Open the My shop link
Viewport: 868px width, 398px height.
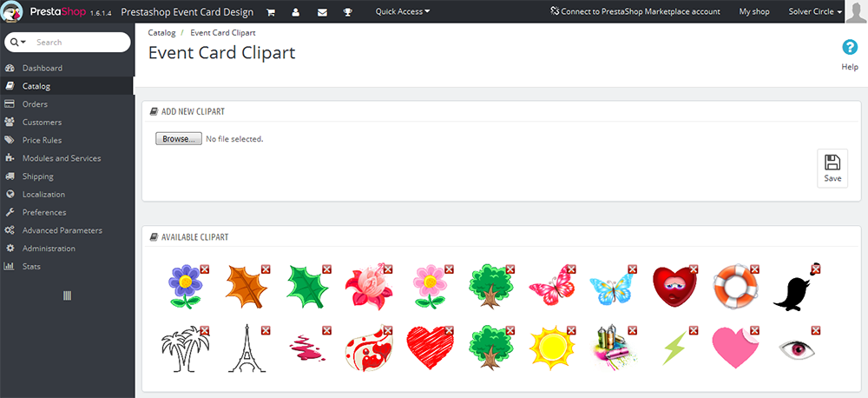tap(754, 11)
